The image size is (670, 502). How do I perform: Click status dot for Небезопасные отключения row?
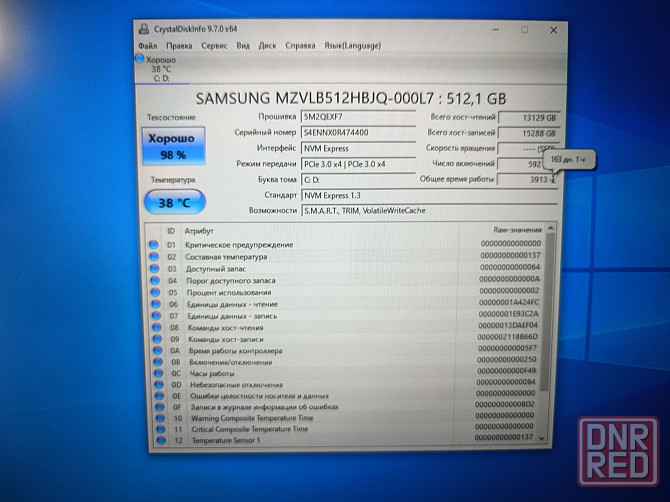tap(154, 383)
